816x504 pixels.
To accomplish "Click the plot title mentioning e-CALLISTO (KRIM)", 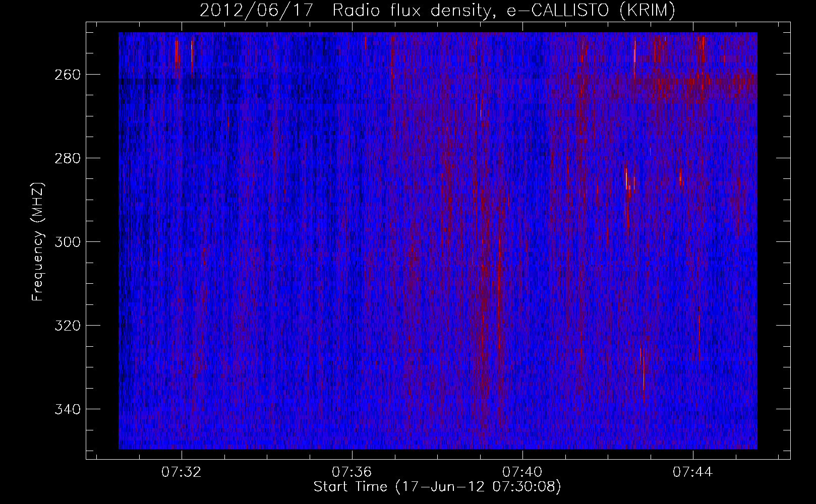I will click(437, 11).
